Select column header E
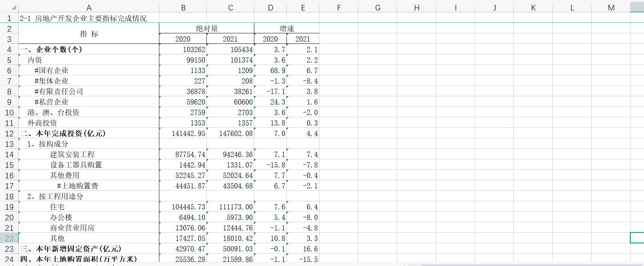Screen dimensions: 644x266 click(303, 7)
